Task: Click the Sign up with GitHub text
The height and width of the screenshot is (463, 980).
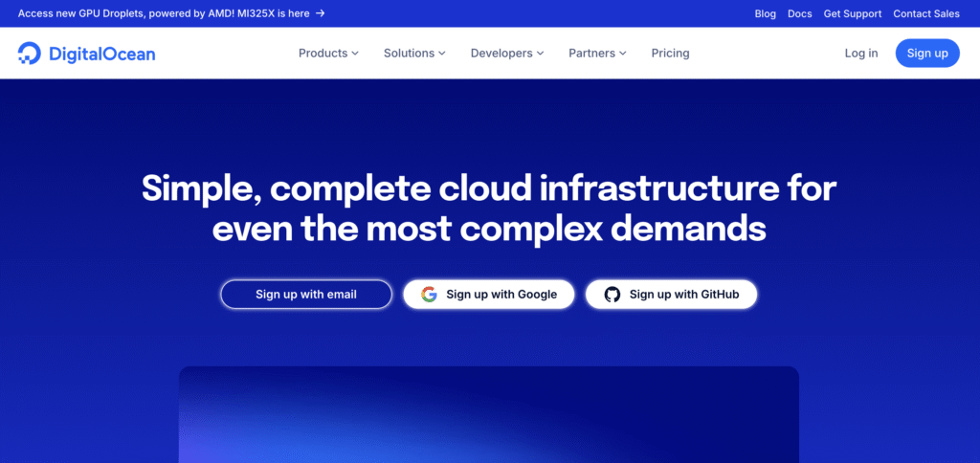Action: tap(684, 295)
